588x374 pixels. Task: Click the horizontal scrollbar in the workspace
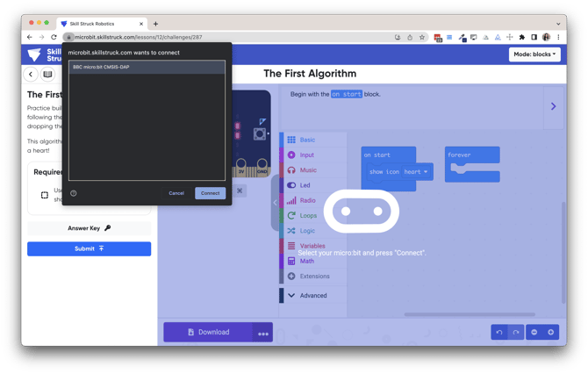[x=470, y=313]
